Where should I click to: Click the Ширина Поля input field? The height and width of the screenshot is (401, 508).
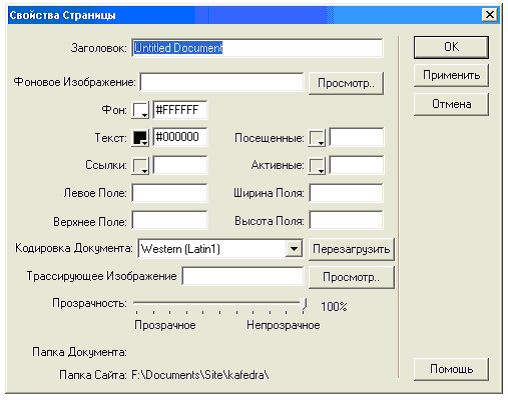coord(346,193)
